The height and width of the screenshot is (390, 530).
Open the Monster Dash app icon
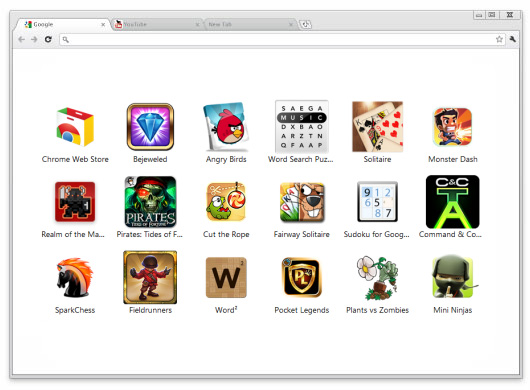(453, 127)
